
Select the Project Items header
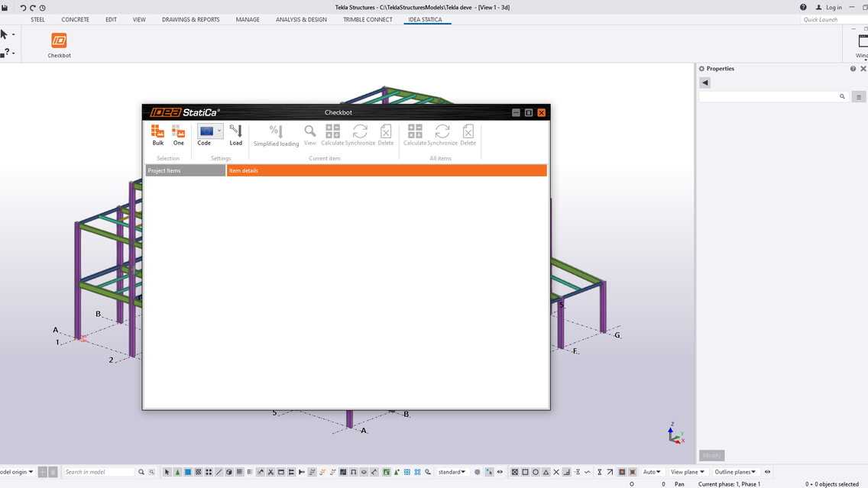tap(186, 170)
